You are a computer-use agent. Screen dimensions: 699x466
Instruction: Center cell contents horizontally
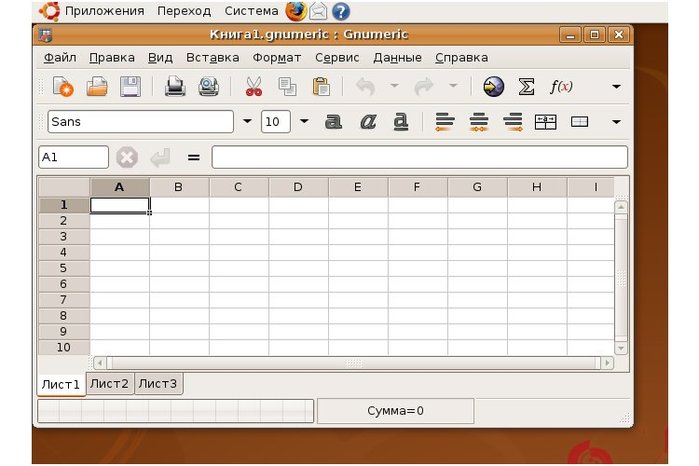[x=479, y=122]
